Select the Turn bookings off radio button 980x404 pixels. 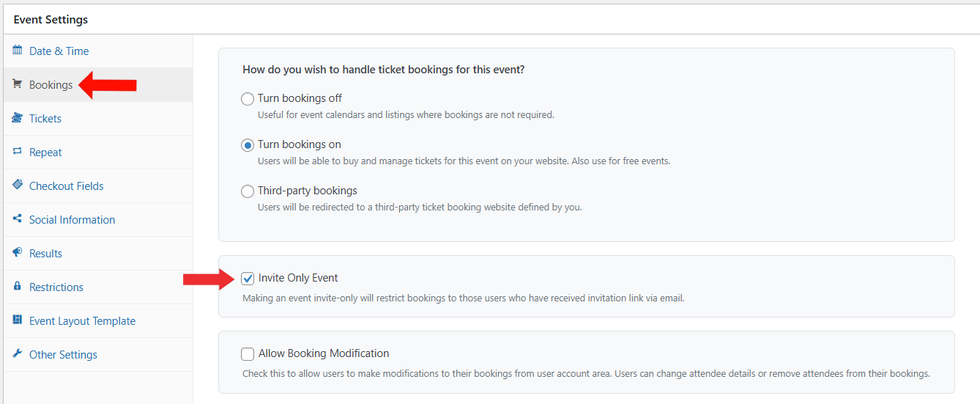pyautogui.click(x=248, y=99)
